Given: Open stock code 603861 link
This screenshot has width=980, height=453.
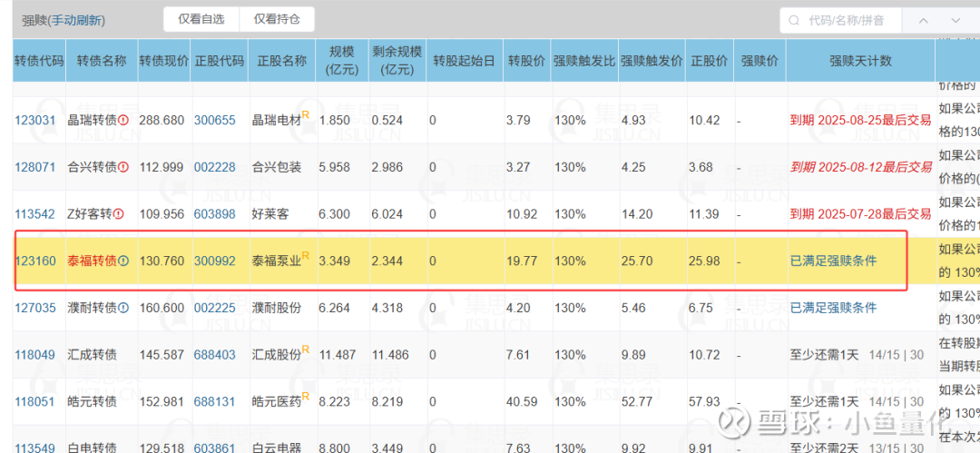Looking at the screenshot, I should click(x=215, y=448).
